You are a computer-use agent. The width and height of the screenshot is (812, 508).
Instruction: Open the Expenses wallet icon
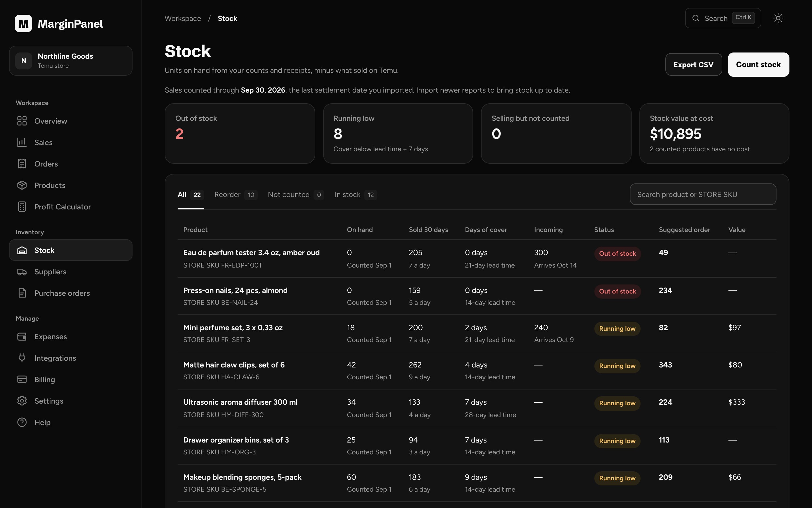pyautogui.click(x=22, y=337)
